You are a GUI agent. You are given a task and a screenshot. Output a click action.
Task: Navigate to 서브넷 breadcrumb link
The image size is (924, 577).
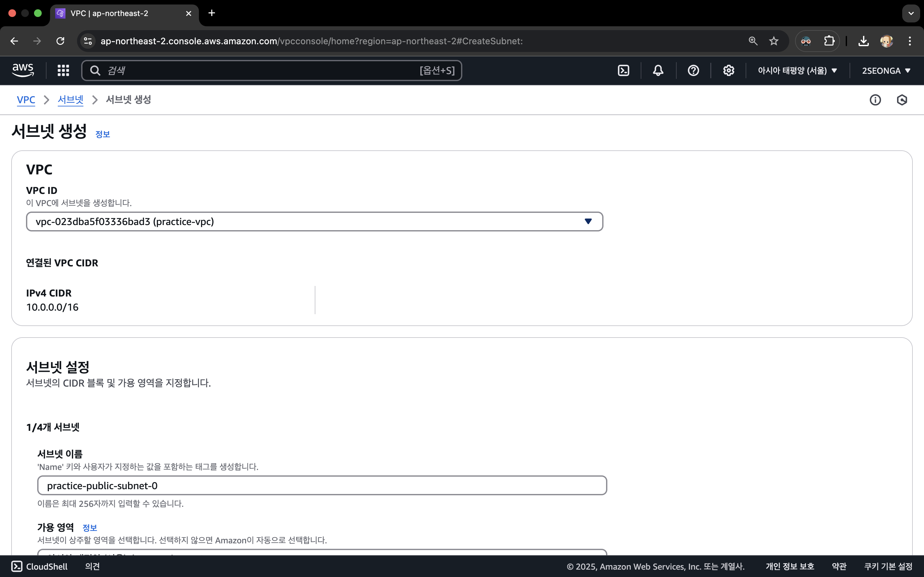pos(70,100)
